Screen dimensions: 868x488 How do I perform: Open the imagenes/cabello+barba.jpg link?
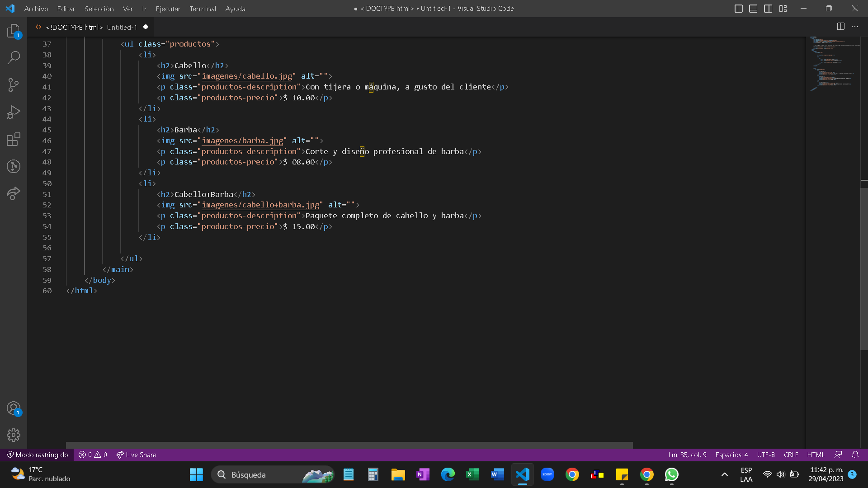tap(260, 205)
